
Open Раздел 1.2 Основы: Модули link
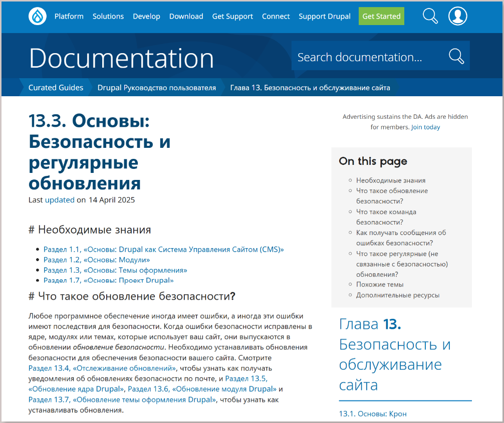97,260
